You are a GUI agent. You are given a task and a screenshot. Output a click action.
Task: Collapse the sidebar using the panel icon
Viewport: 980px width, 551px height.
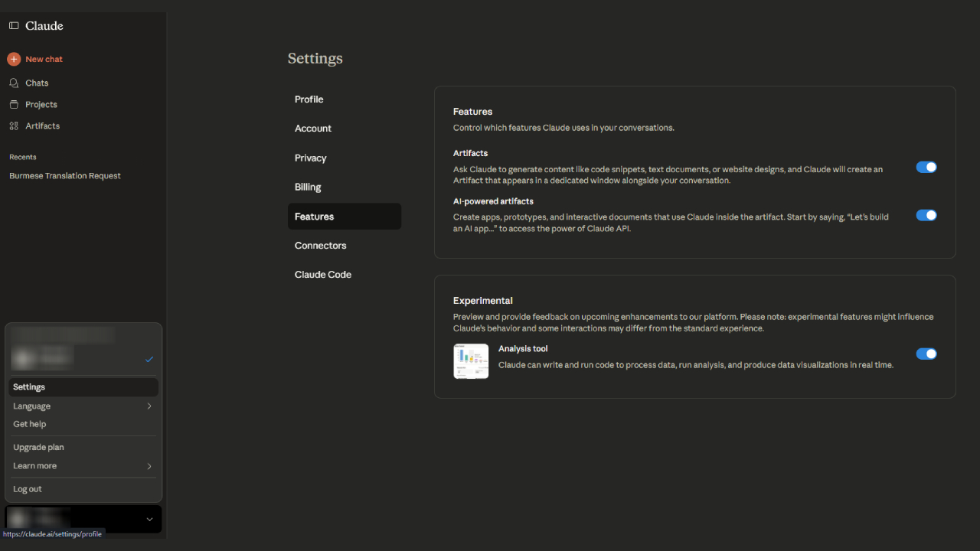14,26
